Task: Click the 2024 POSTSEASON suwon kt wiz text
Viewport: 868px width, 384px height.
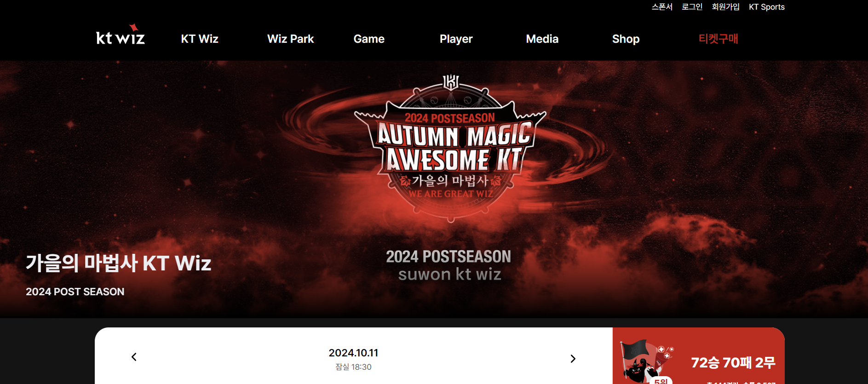Action: coord(448,265)
